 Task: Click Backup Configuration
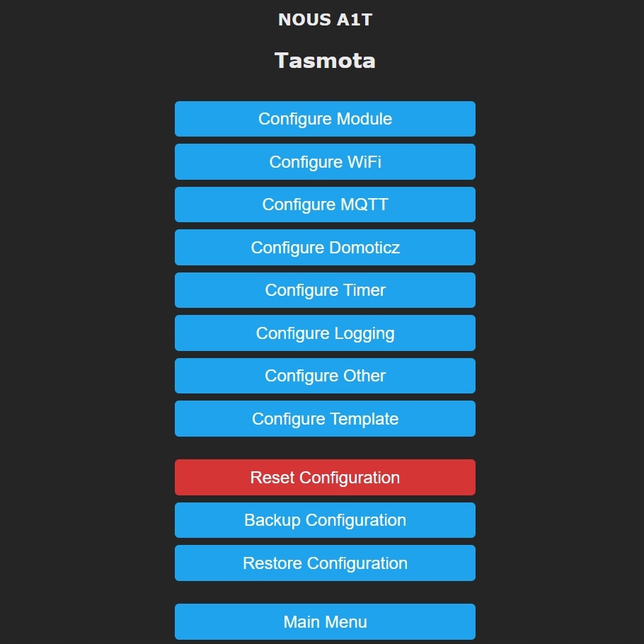[x=325, y=520]
